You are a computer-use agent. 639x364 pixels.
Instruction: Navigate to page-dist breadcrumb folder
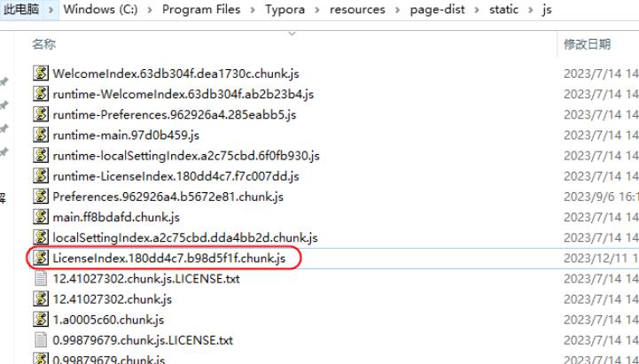click(437, 9)
